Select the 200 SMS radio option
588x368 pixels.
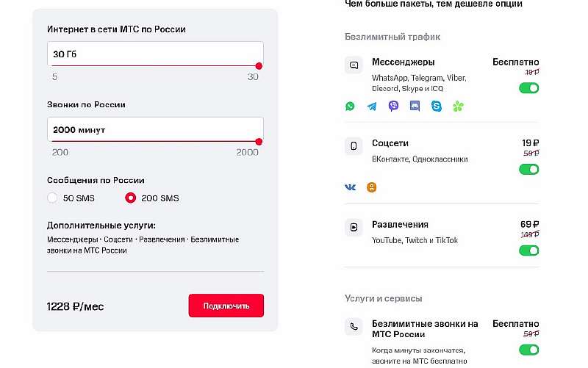click(x=131, y=198)
